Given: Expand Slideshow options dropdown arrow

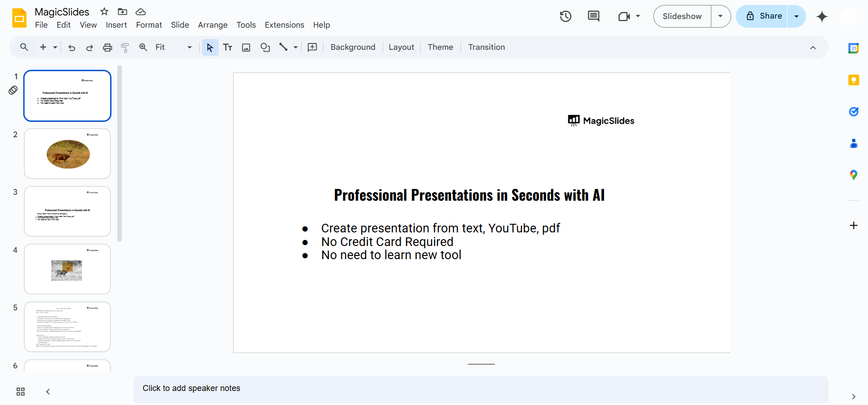Looking at the screenshot, I should 720,16.
